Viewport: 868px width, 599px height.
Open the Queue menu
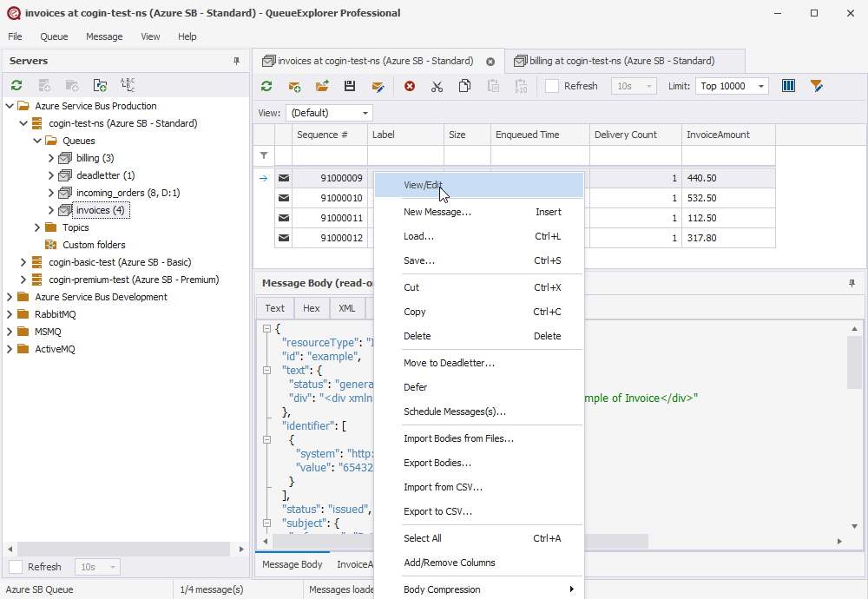[54, 36]
